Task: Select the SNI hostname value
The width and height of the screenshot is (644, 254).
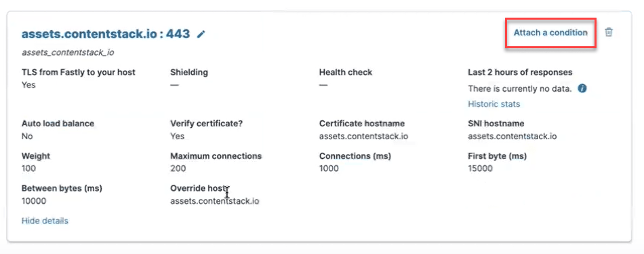Action: 512,136
